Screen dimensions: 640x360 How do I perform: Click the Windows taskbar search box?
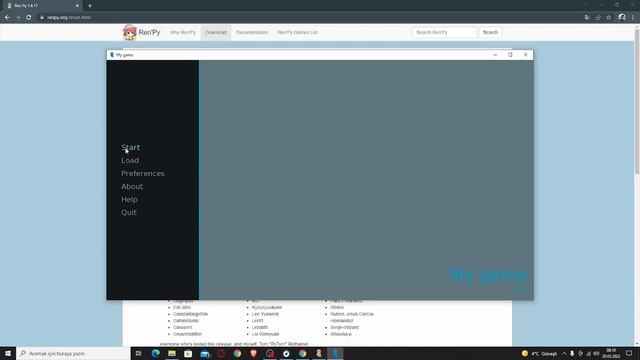pyautogui.click(x=73, y=353)
